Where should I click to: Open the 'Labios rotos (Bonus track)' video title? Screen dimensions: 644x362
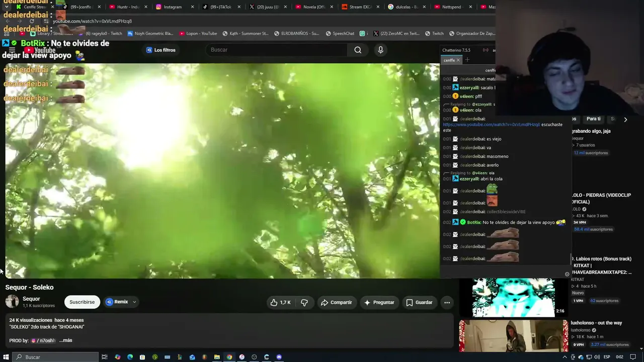point(601,265)
